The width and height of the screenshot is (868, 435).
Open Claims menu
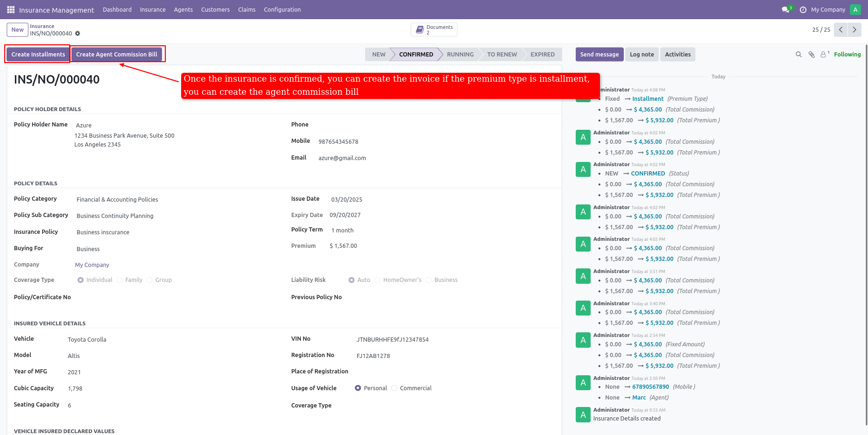pos(247,9)
